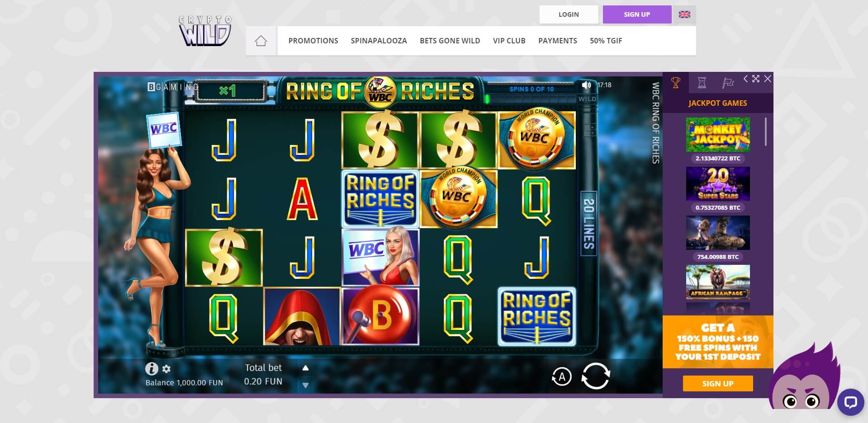Click the LOGIN button
The width and height of the screenshot is (868, 423).
[x=569, y=14]
